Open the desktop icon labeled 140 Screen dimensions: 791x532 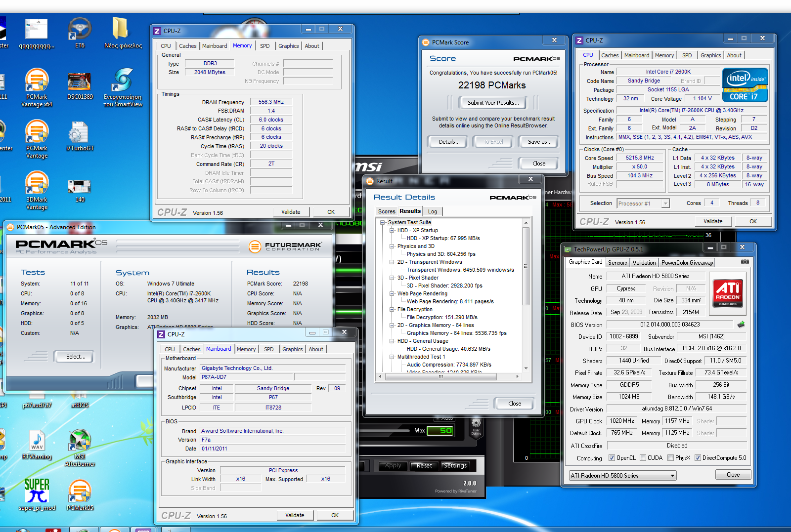tap(80, 190)
